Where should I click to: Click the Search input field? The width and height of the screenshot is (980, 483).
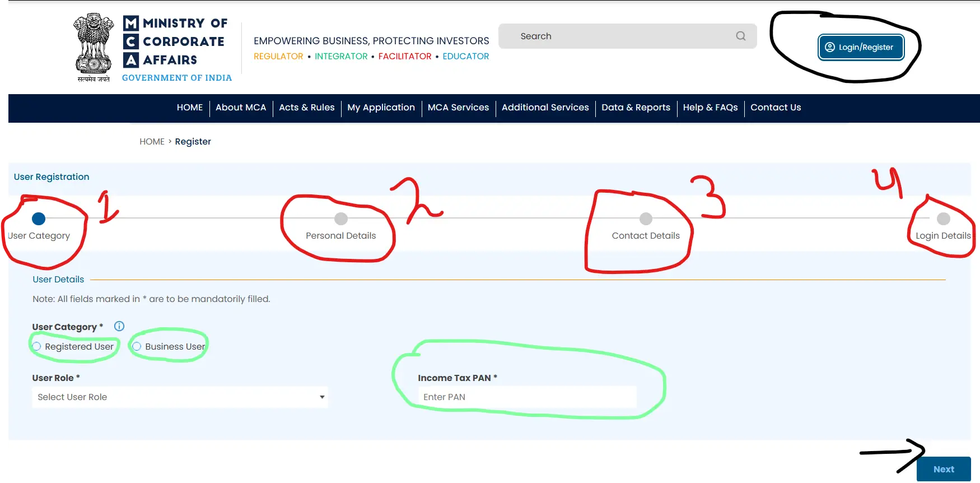628,36
